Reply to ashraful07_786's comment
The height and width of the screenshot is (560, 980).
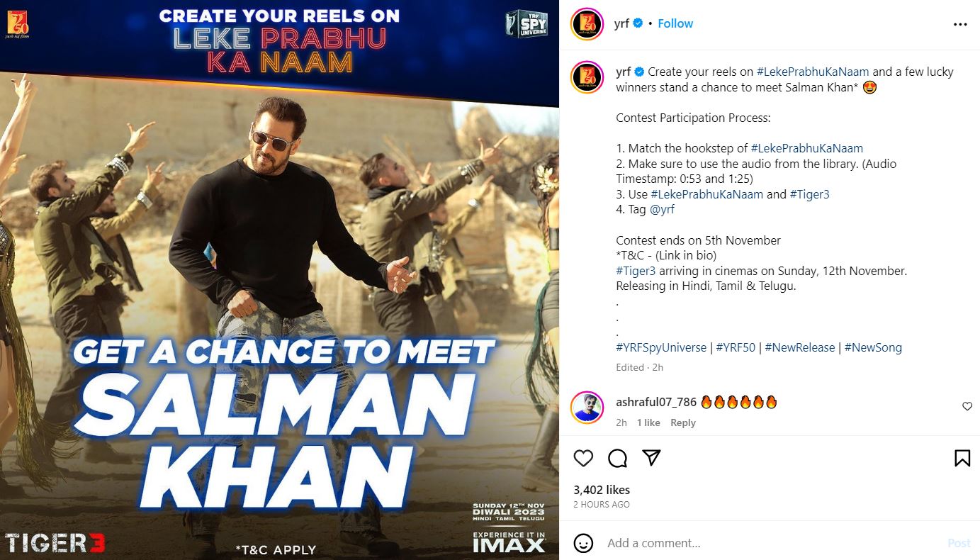683,422
